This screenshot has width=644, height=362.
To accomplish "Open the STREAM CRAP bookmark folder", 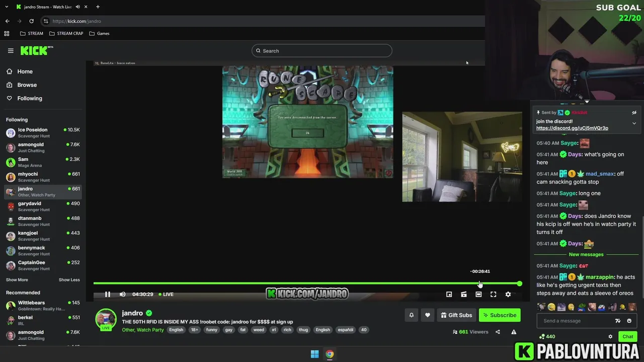I will [66, 34].
